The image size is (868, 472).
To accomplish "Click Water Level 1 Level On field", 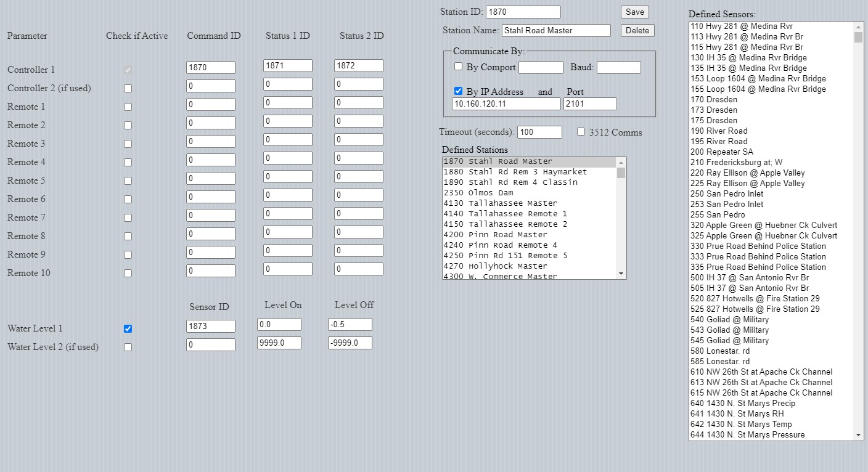I will [x=279, y=325].
